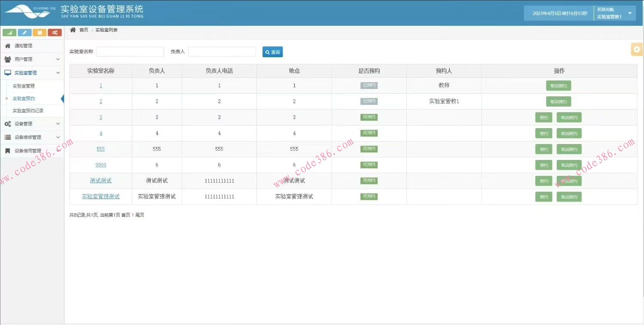The height and width of the screenshot is (325, 644).
Task: Select the 实验室预约 submenu item
Action: tap(24, 98)
